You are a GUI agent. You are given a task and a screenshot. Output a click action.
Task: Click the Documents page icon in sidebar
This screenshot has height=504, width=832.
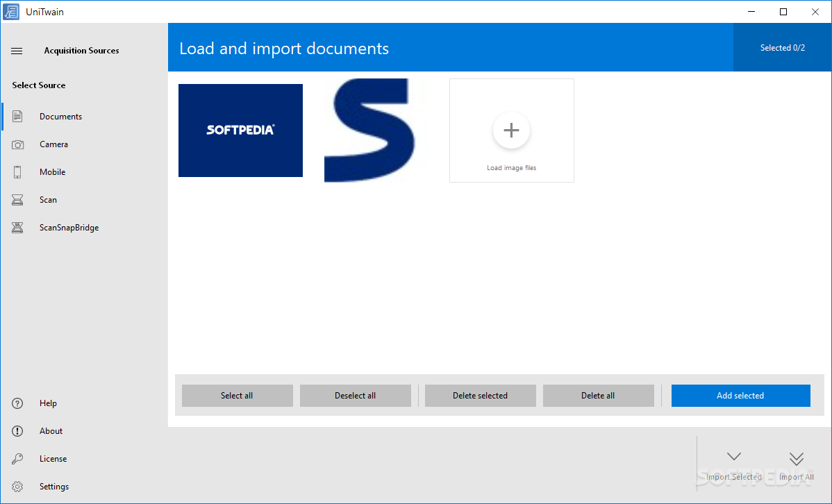[x=17, y=116]
